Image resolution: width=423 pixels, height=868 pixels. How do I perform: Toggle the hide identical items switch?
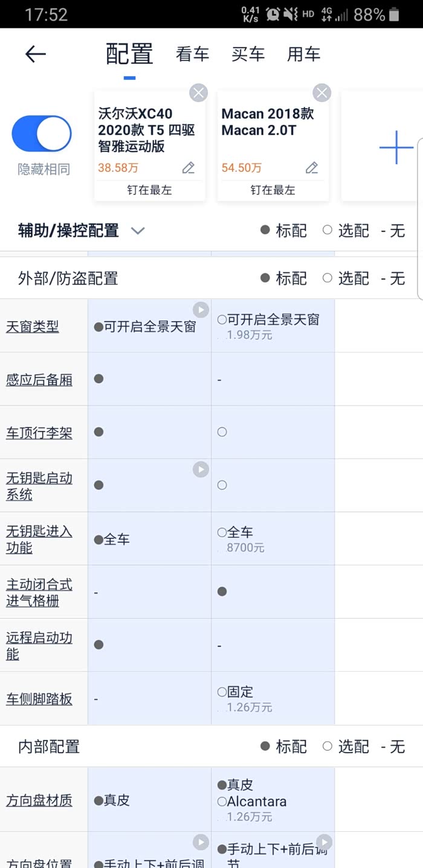42,134
